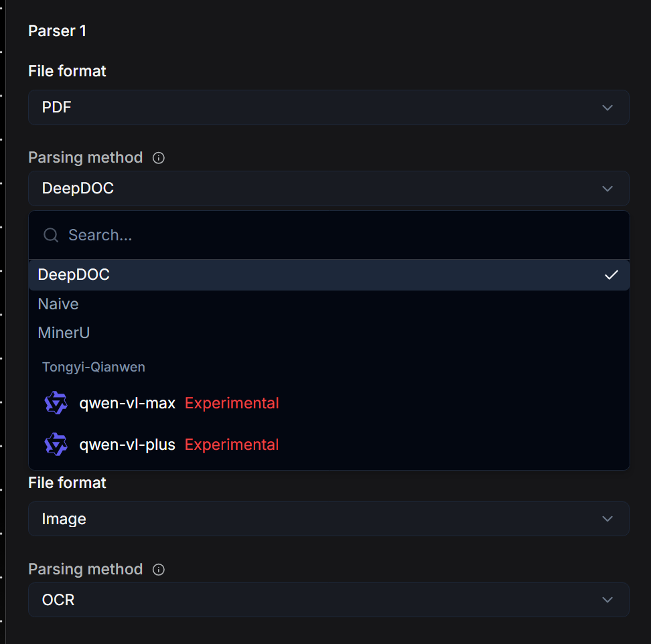The width and height of the screenshot is (651, 644).
Task: Click info icon beside second Parsing method
Action: point(159,570)
